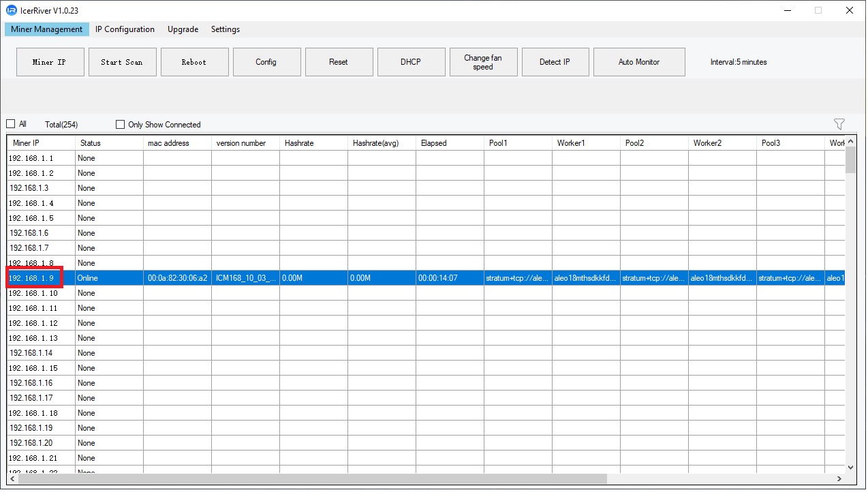Select the row for 192.168.1.4
This screenshot has height=503, width=868.
tap(427, 203)
